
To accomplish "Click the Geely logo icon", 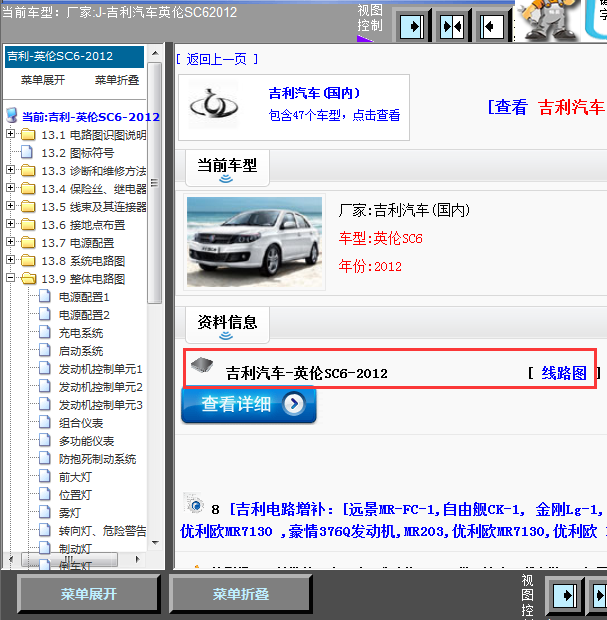I will 214,105.
